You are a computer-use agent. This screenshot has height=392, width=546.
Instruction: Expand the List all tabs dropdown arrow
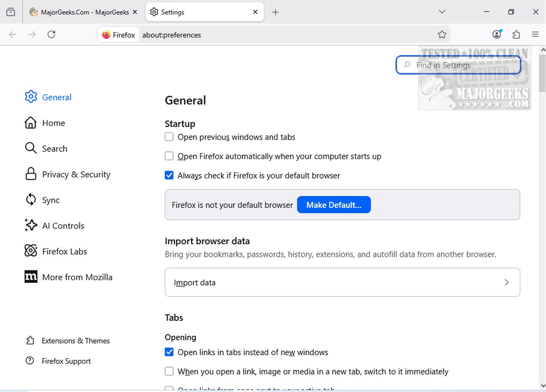pos(442,12)
